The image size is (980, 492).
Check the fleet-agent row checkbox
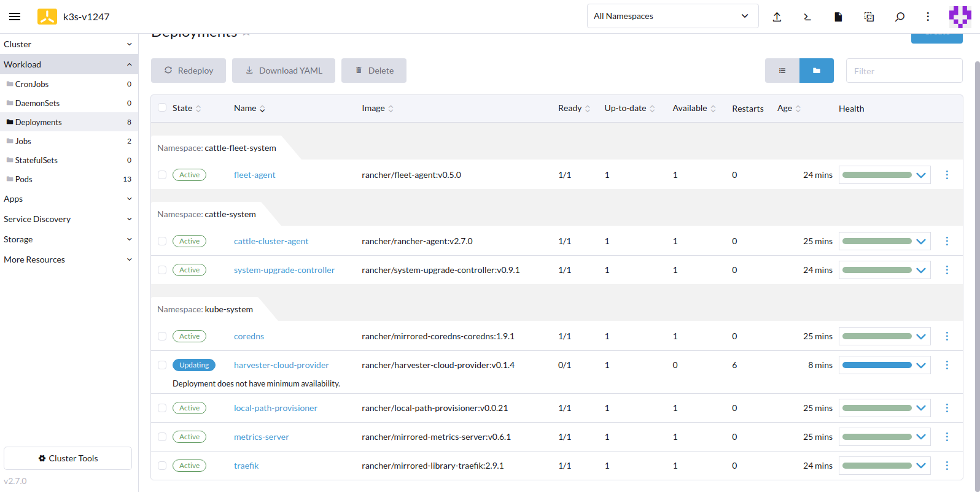(162, 175)
